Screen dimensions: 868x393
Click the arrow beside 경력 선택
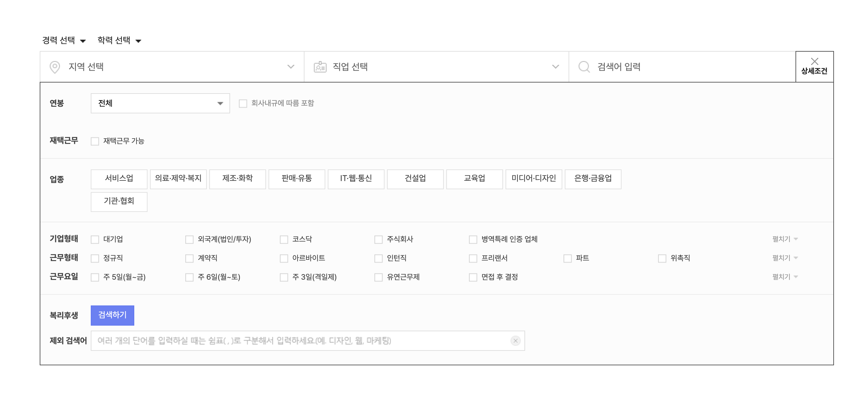[83, 41]
